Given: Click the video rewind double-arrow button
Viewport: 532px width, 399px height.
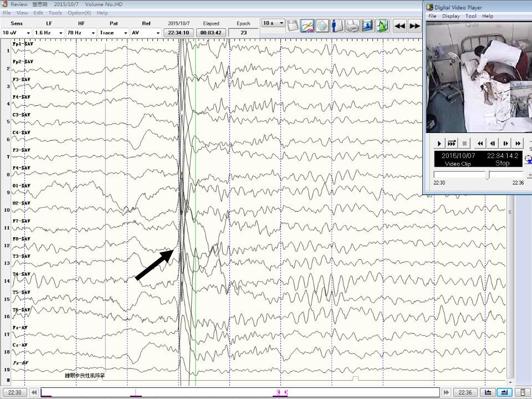Looking at the screenshot, I should tap(480, 144).
